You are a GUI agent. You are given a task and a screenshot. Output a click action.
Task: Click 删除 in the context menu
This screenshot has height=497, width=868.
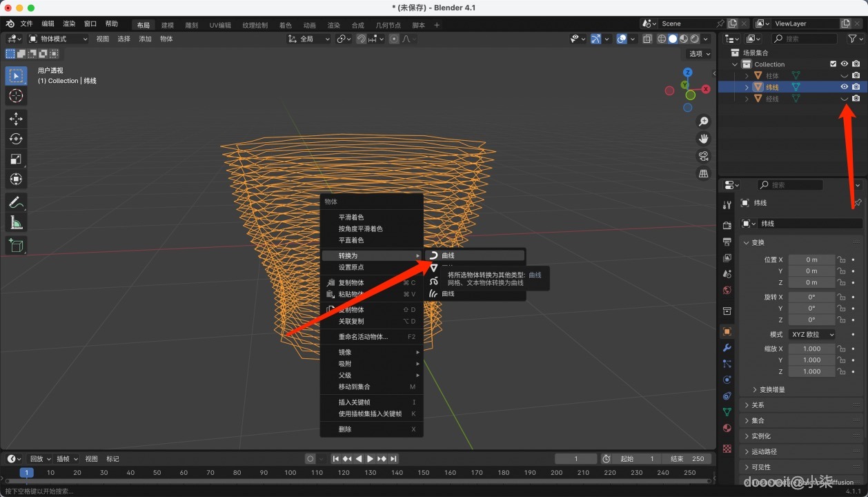point(345,429)
